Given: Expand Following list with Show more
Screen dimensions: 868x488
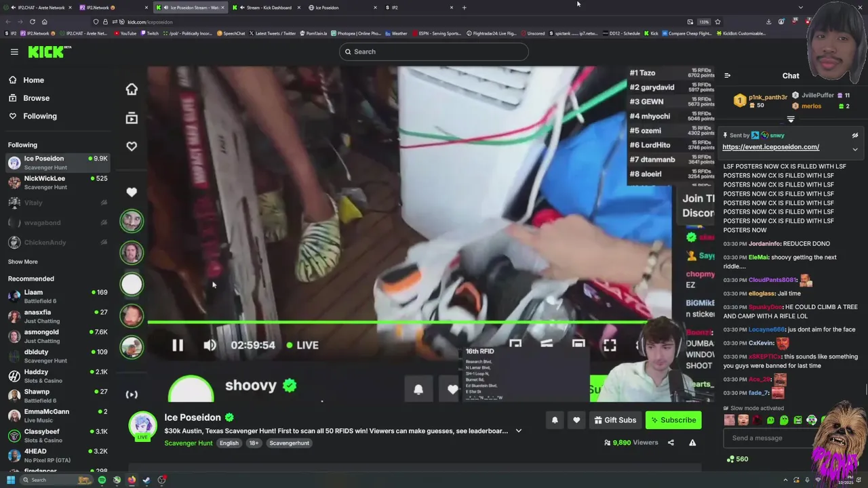Looking at the screenshot, I should (23, 262).
